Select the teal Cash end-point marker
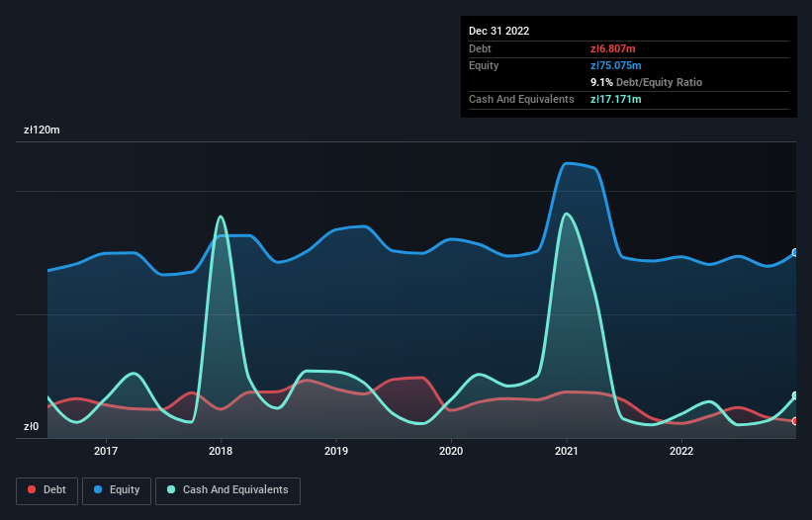This screenshot has width=812, height=520. click(x=795, y=395)
